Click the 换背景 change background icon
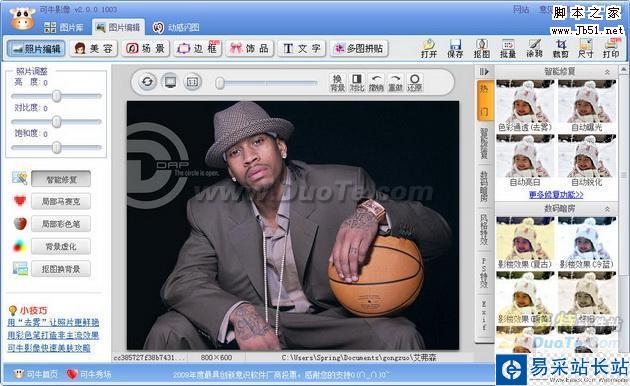630x386 pixels. (x=337, y=82)
